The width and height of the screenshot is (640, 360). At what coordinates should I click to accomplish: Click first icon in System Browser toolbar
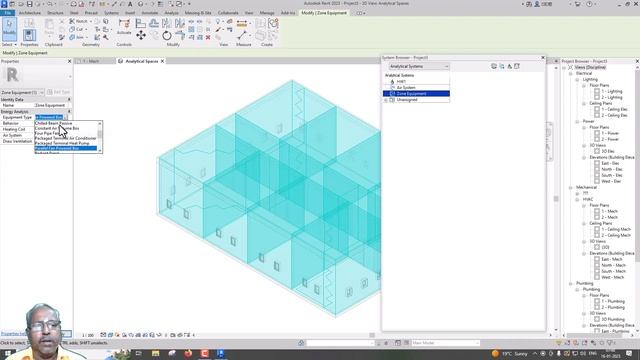pyautogui.click(x=494, y=66)
